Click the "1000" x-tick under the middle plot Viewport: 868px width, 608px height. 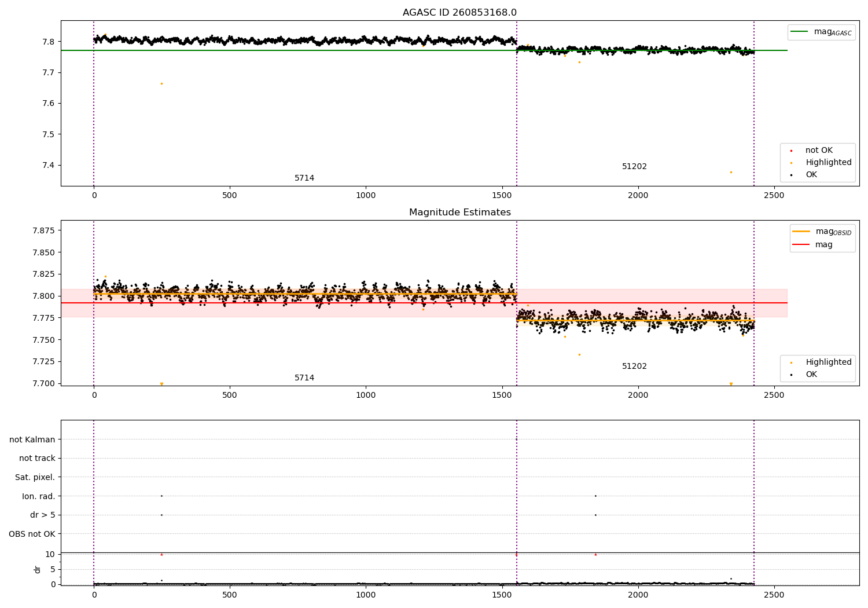[366, 395]
